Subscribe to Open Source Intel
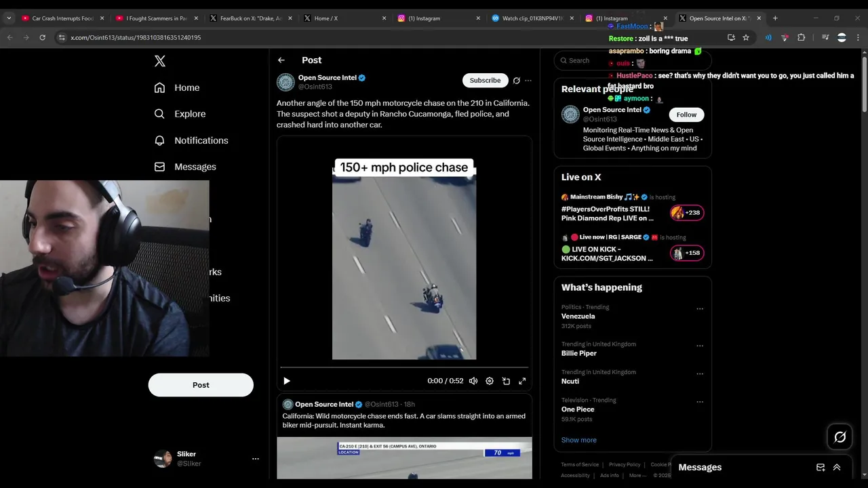 coord(485,81)
